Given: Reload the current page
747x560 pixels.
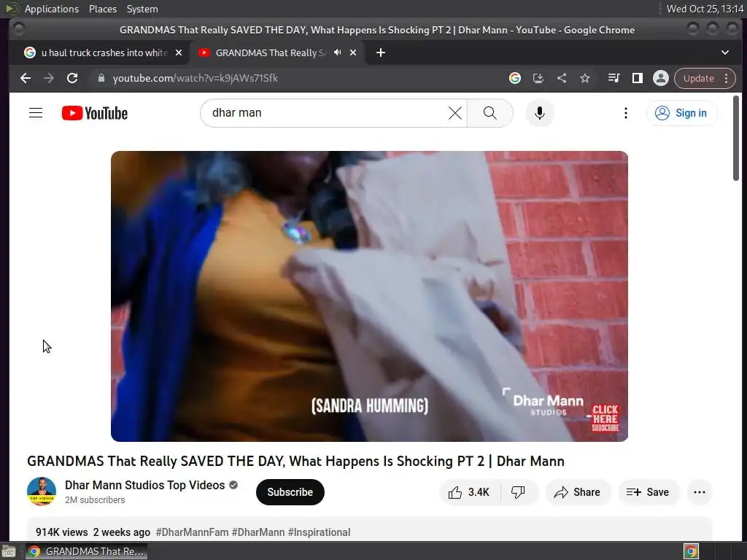Looking at the screenshot, I should point(72,78).
